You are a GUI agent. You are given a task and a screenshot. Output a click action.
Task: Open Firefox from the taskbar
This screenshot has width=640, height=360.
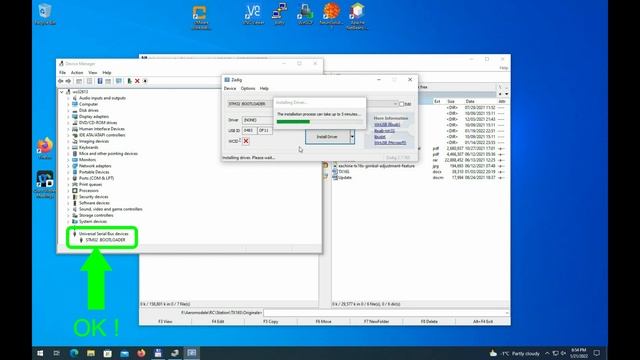pos(141,353)
